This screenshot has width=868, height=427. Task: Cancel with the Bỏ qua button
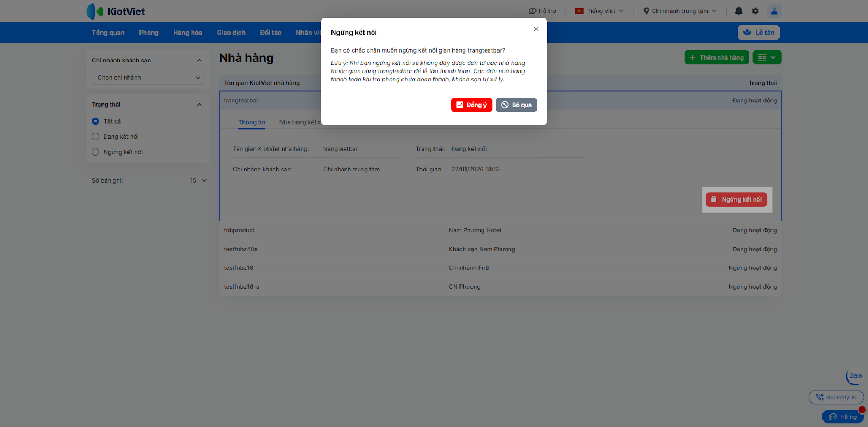[x=516, y=105]
